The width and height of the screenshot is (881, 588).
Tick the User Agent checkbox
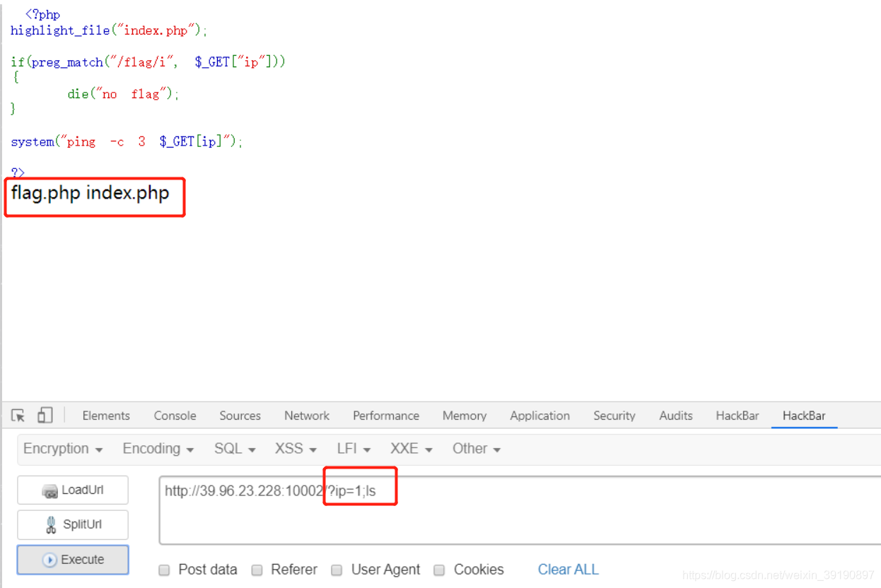(x=337, y=570)
